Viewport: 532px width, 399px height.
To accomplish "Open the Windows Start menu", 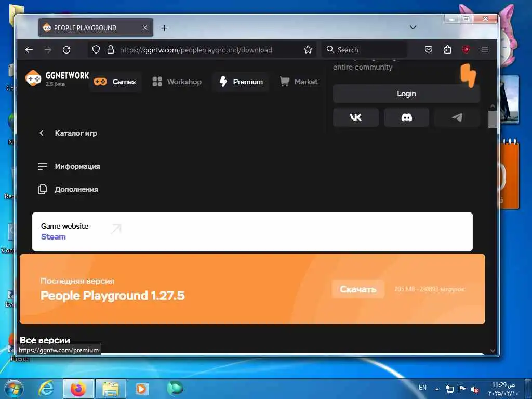I will coord(14,389).
